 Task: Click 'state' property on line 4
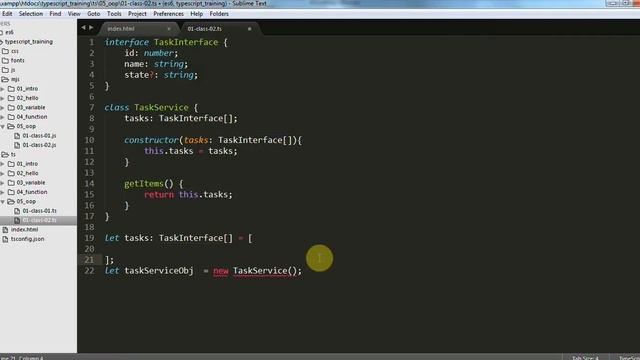tap(136, 75)
